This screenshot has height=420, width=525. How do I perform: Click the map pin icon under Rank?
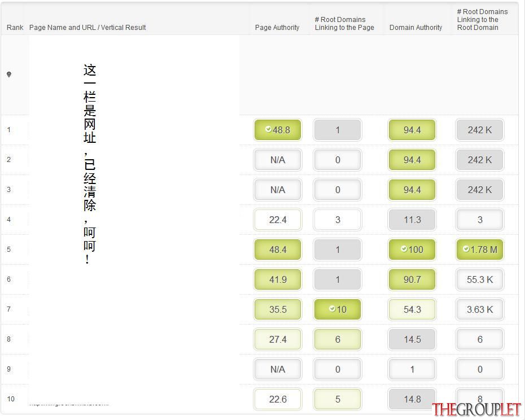click(9, 75)
